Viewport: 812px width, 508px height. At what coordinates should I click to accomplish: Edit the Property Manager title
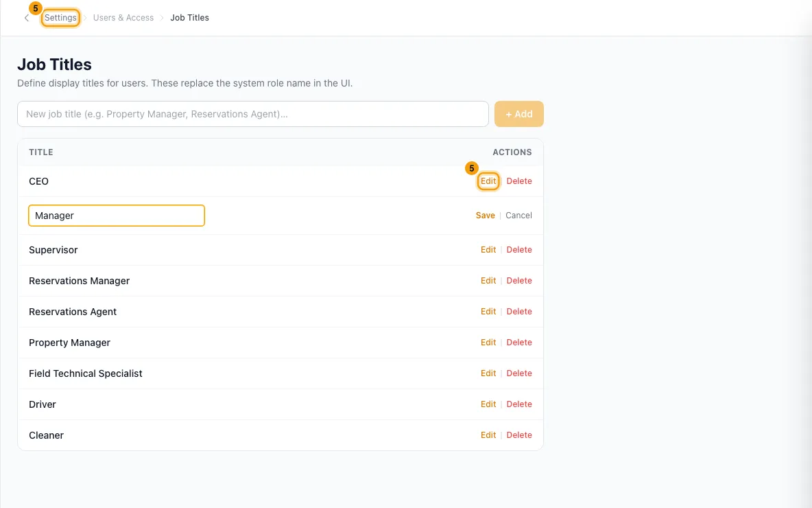488,343
